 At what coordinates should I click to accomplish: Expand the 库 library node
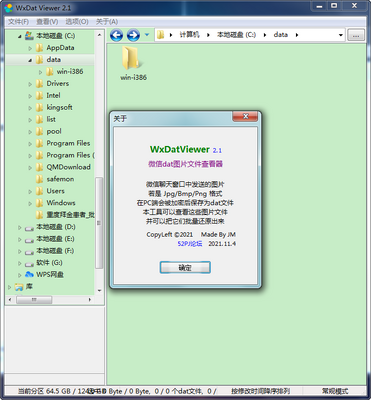[9, 287]
